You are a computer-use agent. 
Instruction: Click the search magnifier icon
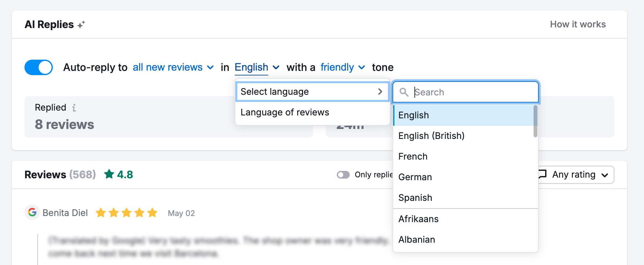[404, 92]
